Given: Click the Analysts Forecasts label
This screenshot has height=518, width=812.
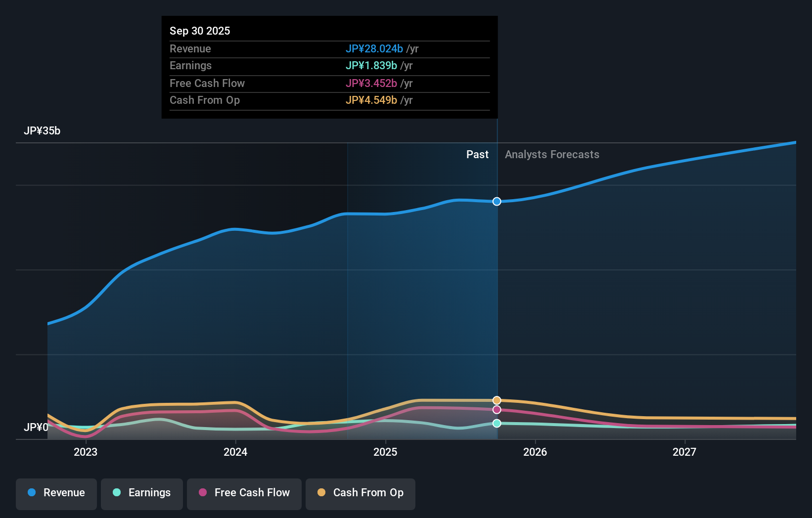Looking at the screenshot, I should pyautogui.click(x=552, y=154).
